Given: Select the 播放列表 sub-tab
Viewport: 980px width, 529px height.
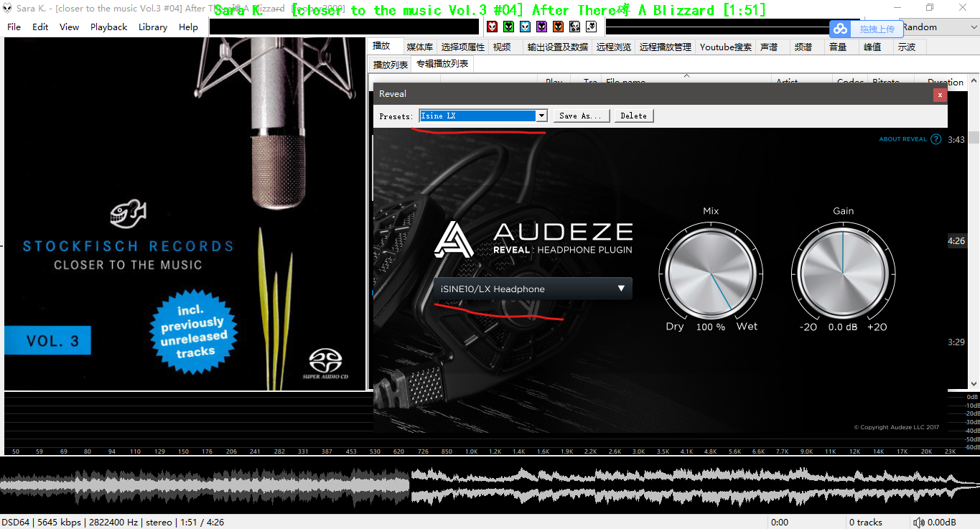Looking at the screenshot, I should coord(390,65).
